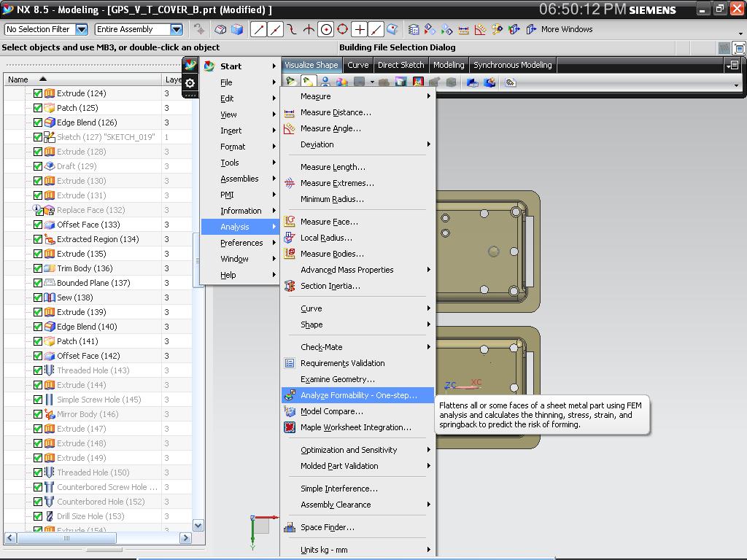Select Simple Screw Hole (145) in the tree
This screenshot has width=747, height=560.
[98, 400]
